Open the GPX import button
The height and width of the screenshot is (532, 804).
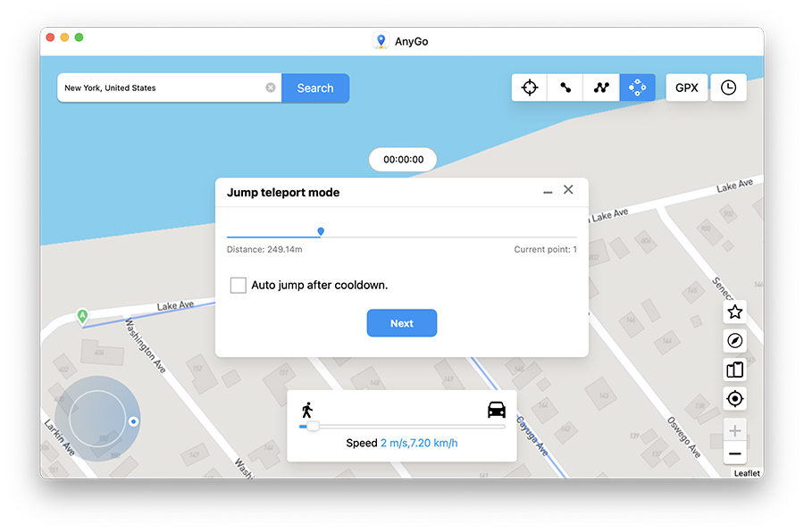tap(686, 87)
